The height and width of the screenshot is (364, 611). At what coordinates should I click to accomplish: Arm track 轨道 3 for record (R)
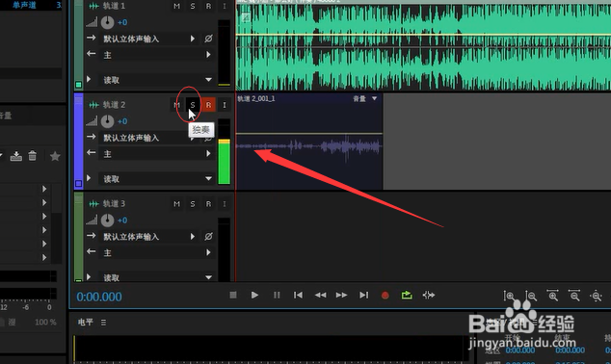208,204
